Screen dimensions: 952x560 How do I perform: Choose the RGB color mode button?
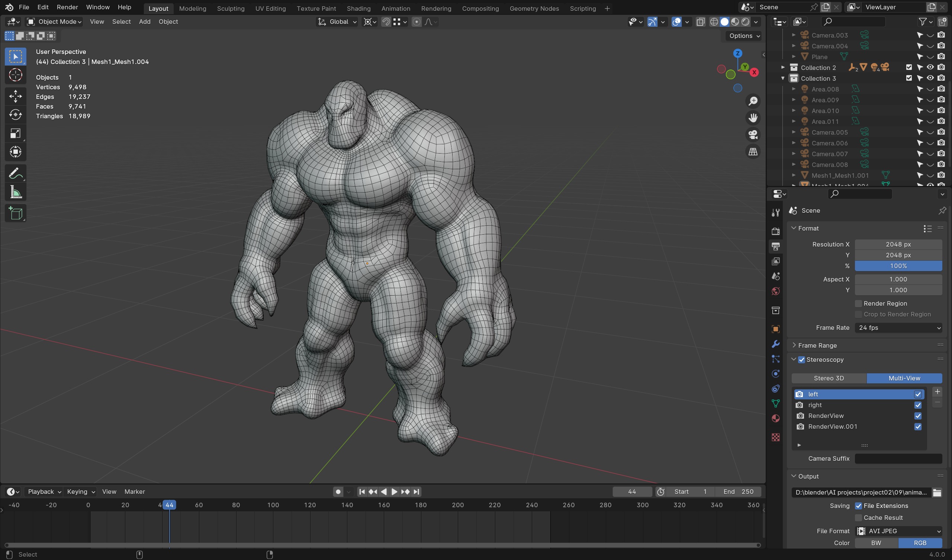click(x=920, y=543)
